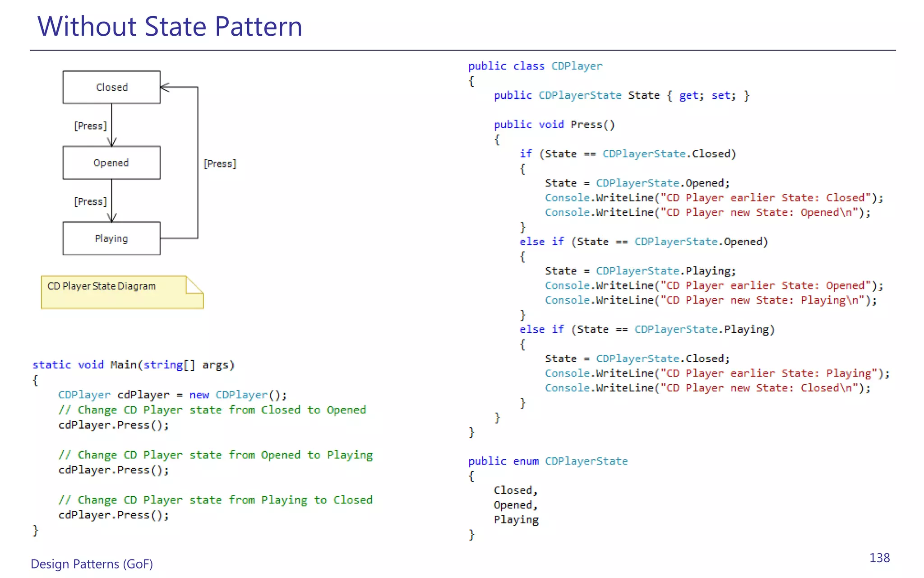Screen dimensions: 924x578
Task: Click the Opened state box in the diagram
Action: 111,163
